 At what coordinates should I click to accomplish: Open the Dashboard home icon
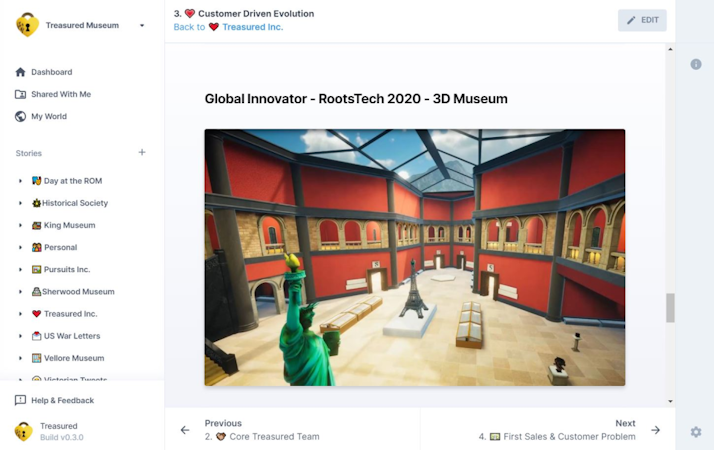point(20,72)
